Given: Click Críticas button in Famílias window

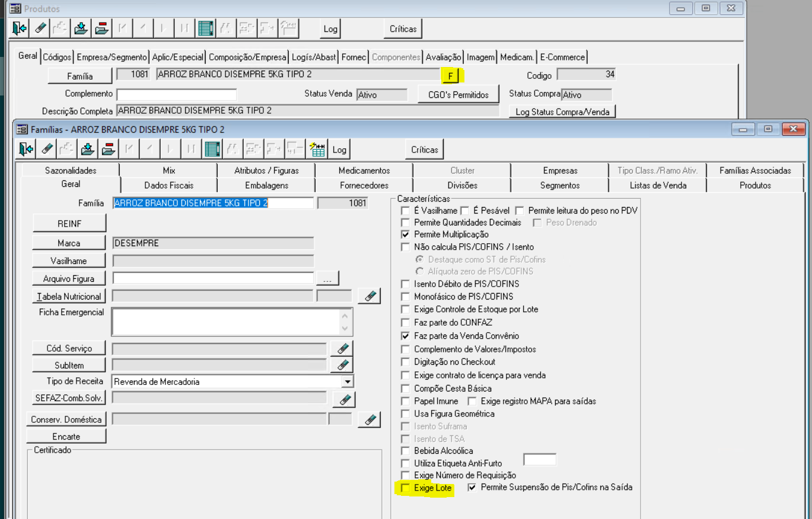Looking at the screenshot, I should click(425, 149).
